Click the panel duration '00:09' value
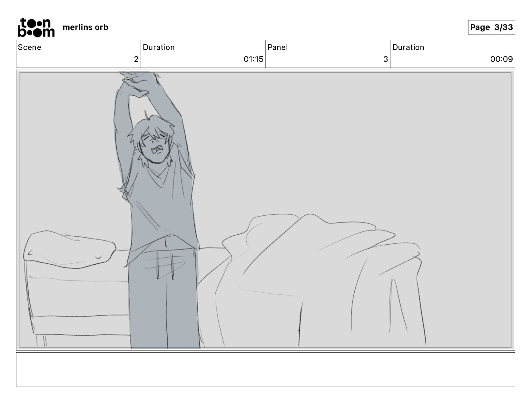 pyautogui.click(x=501, y=59)
